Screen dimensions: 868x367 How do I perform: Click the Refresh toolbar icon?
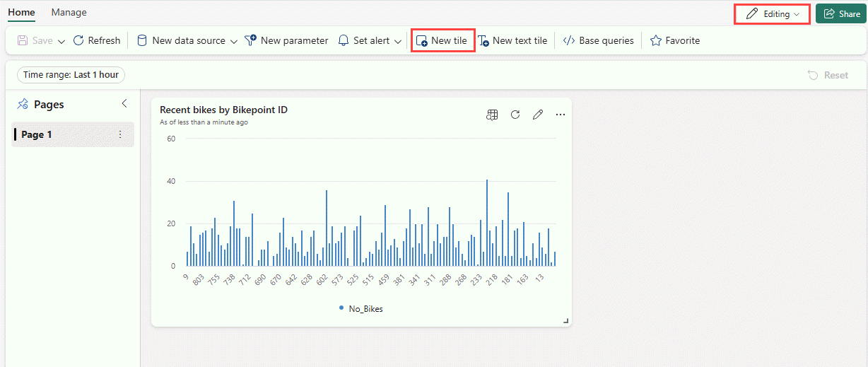[x=78, y=40]
